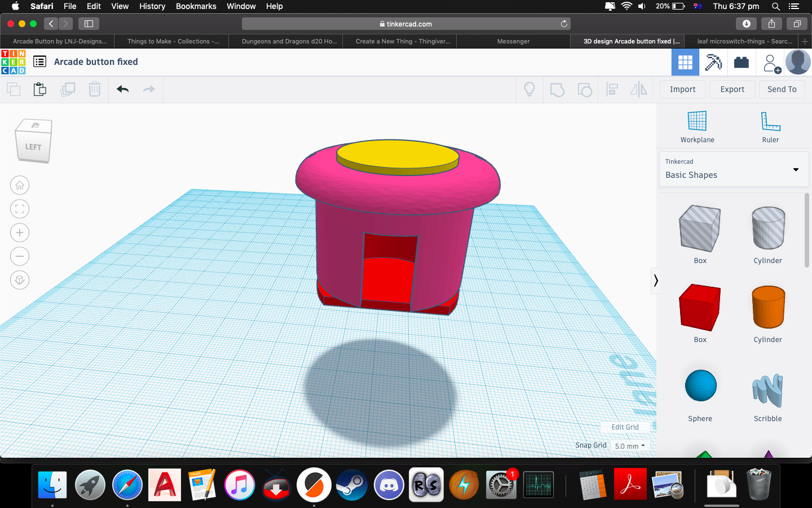Click the Tinkercad logo
The image size is (812, 508).
click(14, 62)
